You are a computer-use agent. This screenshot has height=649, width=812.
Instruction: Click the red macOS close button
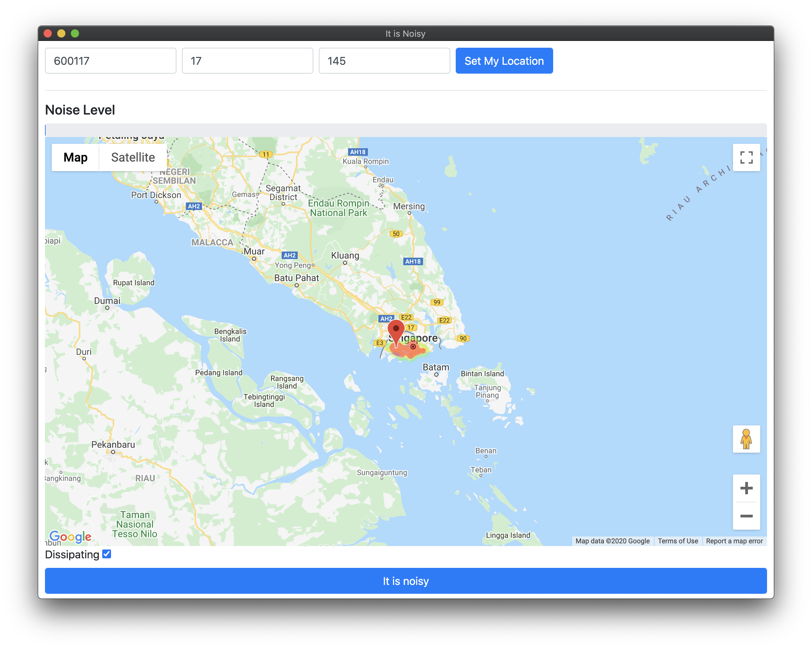(x=48, y=33)
